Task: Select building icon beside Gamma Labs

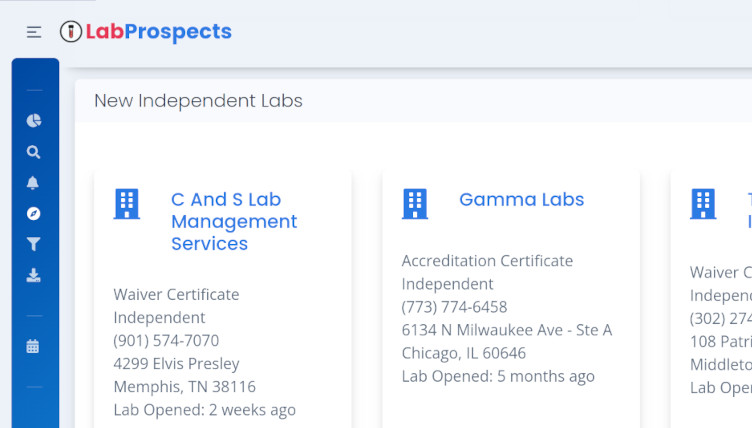Action: pos(415,204)
